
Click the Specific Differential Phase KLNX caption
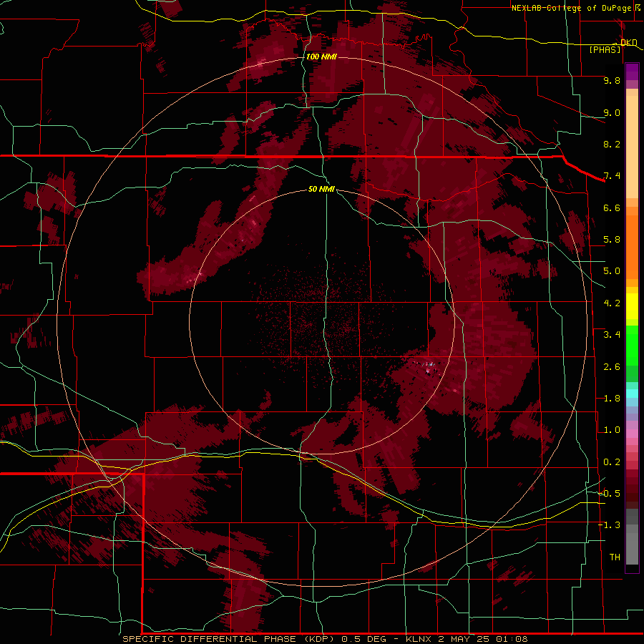(x=325, y=639)
